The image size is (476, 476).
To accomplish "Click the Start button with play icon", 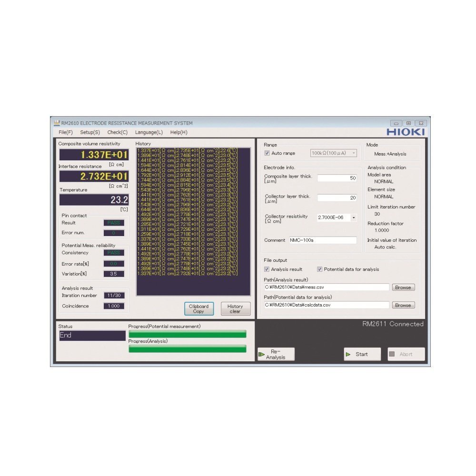I will (x=362, y=354).
